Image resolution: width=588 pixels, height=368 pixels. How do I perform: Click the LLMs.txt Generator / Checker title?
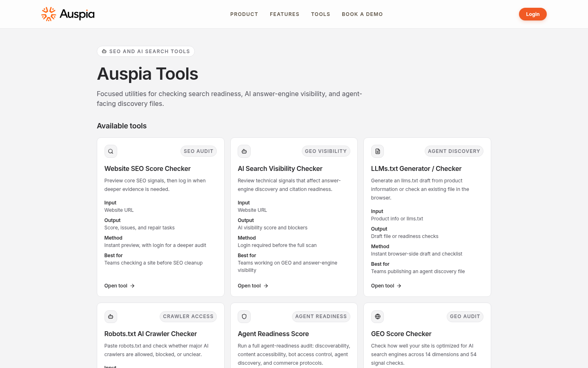coord(416,168)
